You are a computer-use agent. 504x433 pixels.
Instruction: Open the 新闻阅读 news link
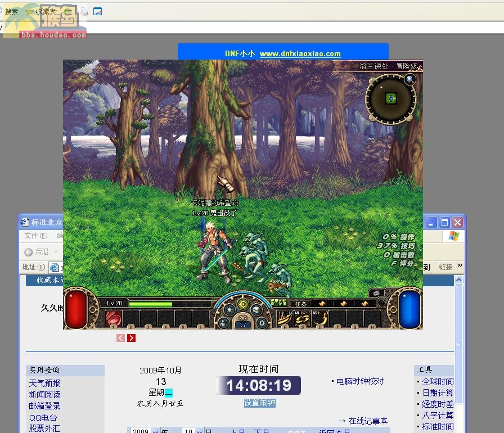(44, 394)
